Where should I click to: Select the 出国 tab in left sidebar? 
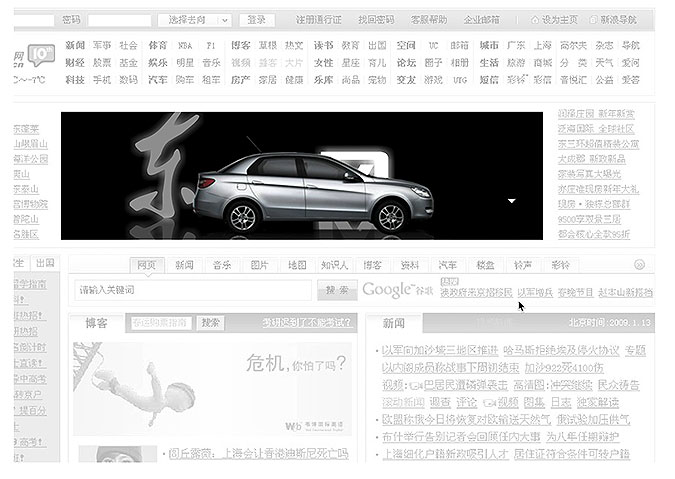pos(46,263)
